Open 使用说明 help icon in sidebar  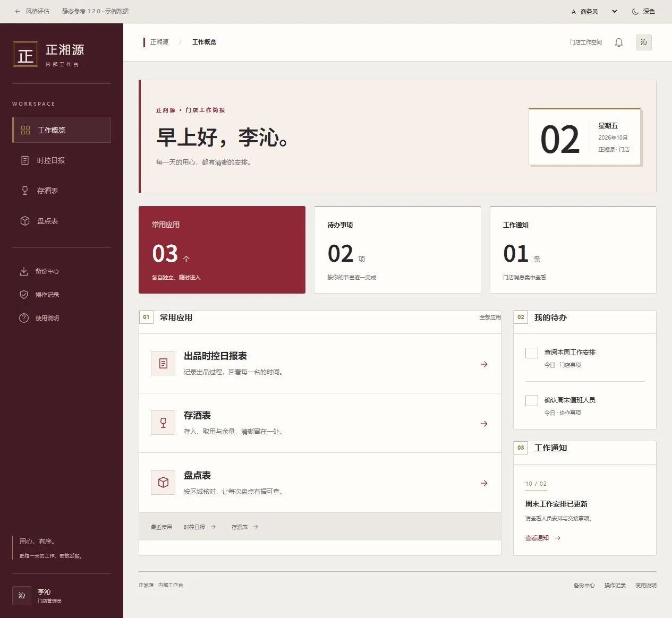coord(62,318)
